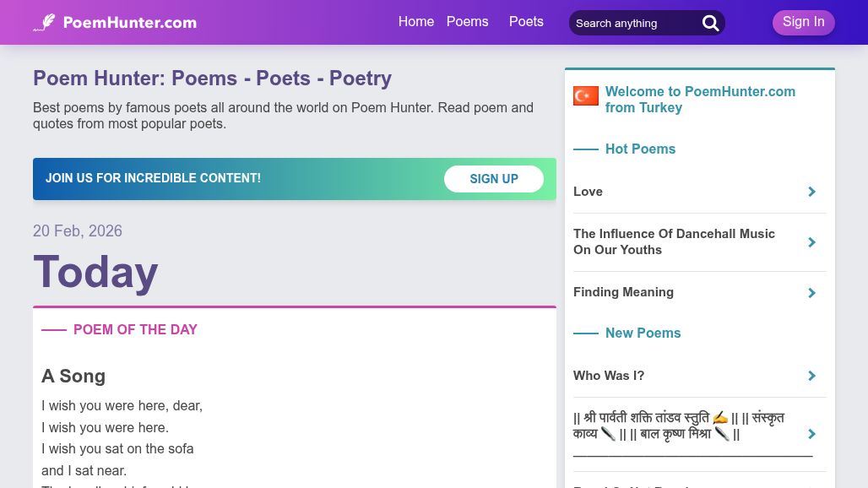The image size is (868, 488).
Task: Open the Love poem link
Action: coord(588,192)
